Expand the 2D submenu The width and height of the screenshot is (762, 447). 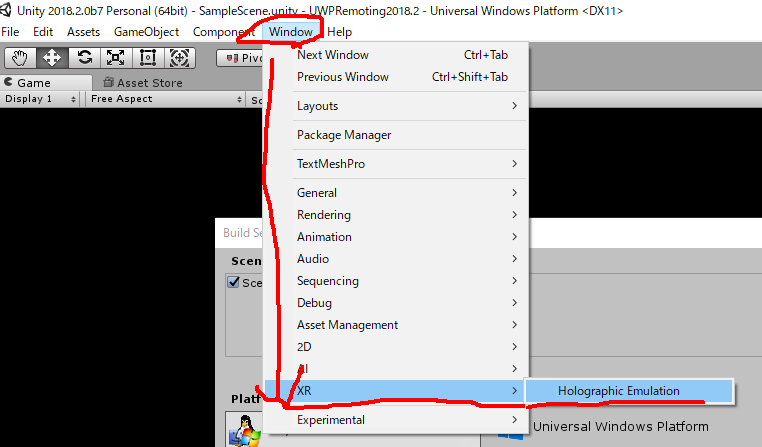[395, 347]
